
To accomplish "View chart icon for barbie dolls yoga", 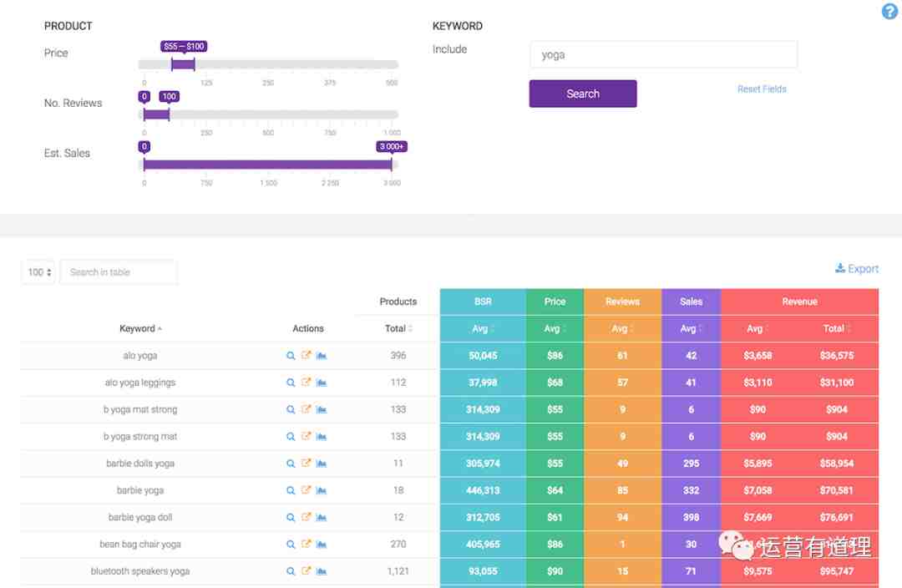I will 322,464.
